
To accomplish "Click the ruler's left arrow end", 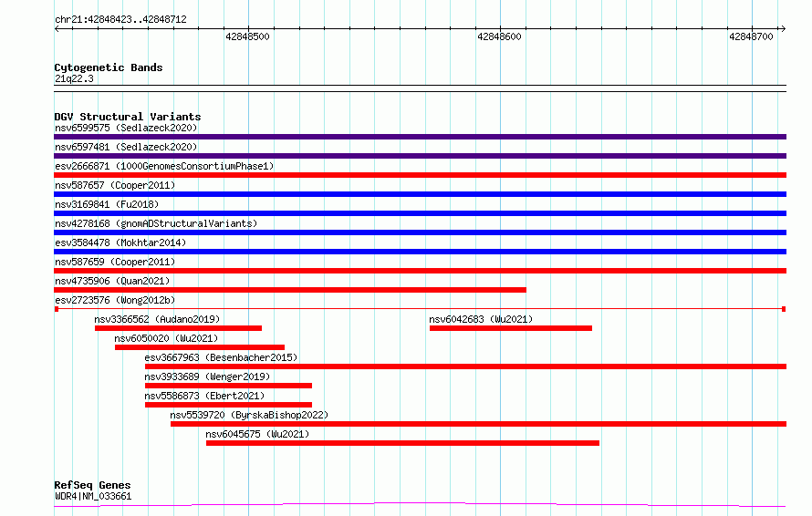I will pyautogui.click(x=57, y=28).
